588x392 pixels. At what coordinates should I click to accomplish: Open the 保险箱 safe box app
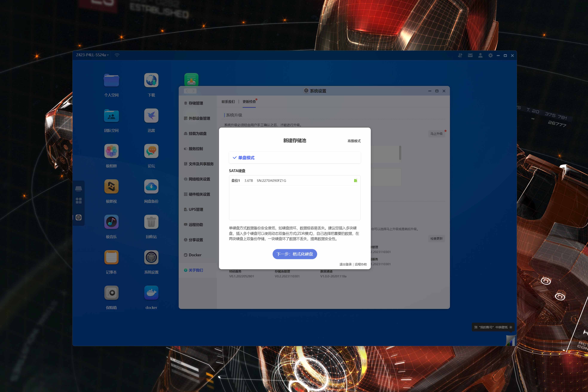tap(111, 293)
